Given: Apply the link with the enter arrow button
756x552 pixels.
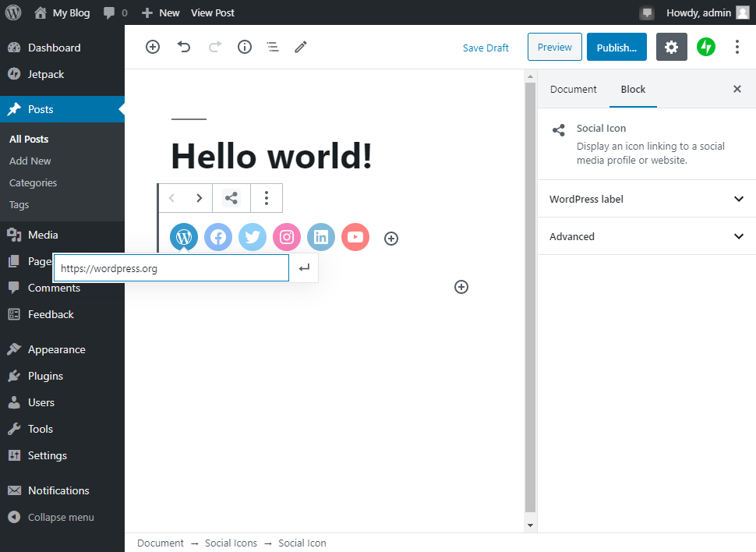Looking at the screenshot, I should [304, 268].
